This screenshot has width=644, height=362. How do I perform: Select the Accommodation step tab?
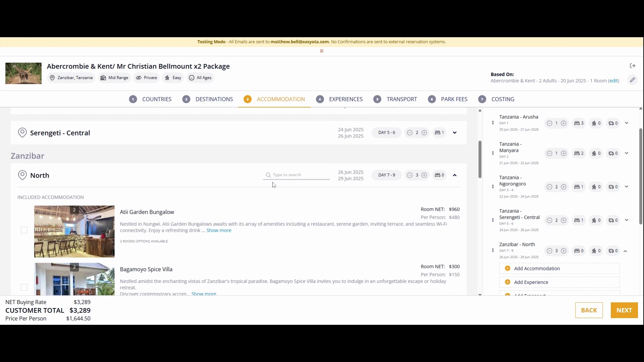[x=274, y=99]
